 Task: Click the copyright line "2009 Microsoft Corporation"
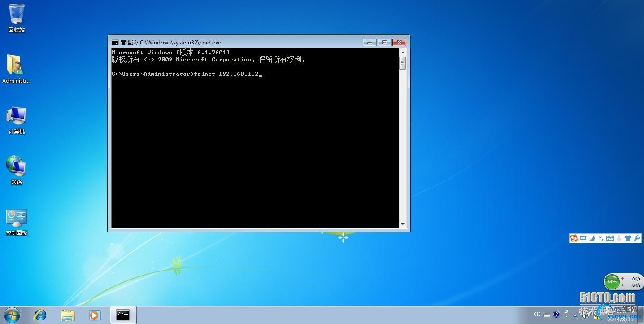click(205, 60)
